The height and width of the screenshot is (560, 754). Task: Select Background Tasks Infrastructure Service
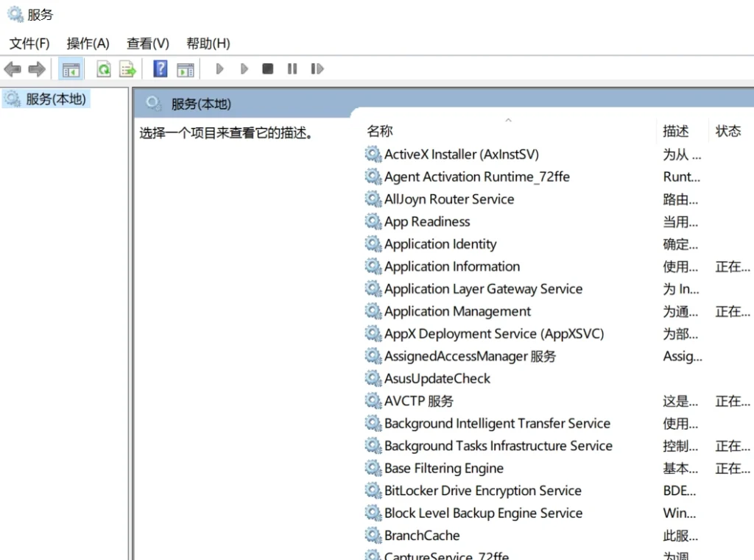[498, 446]
